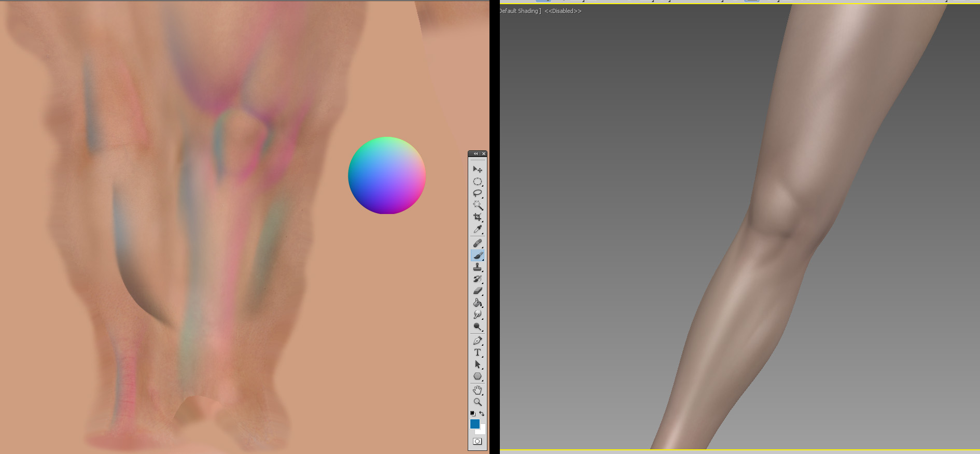Select the Eyedropper tool
Viewport: 980px width, 454px height.
[x=478, y=229]
